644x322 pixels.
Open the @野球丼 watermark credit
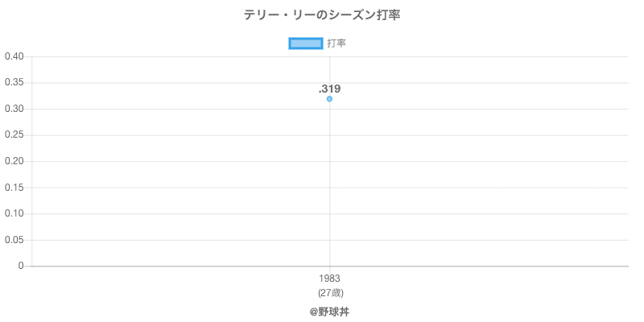click(329, 312)
